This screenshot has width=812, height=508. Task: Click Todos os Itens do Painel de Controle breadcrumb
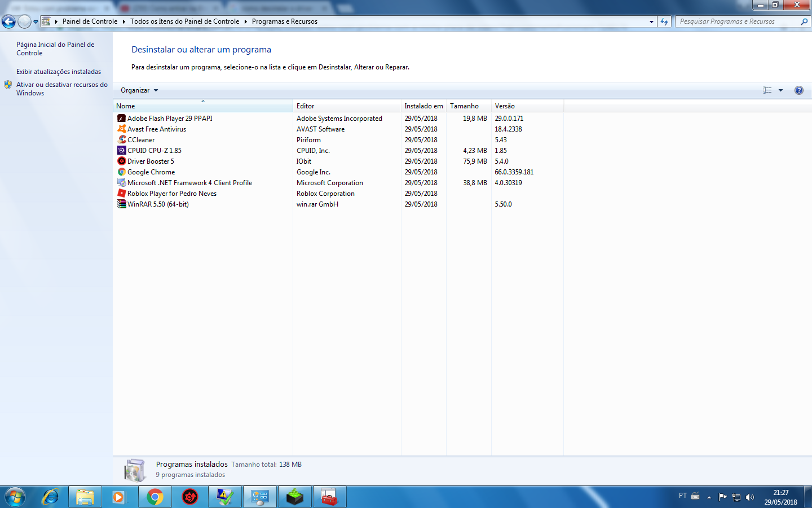[x=184, y=21]
